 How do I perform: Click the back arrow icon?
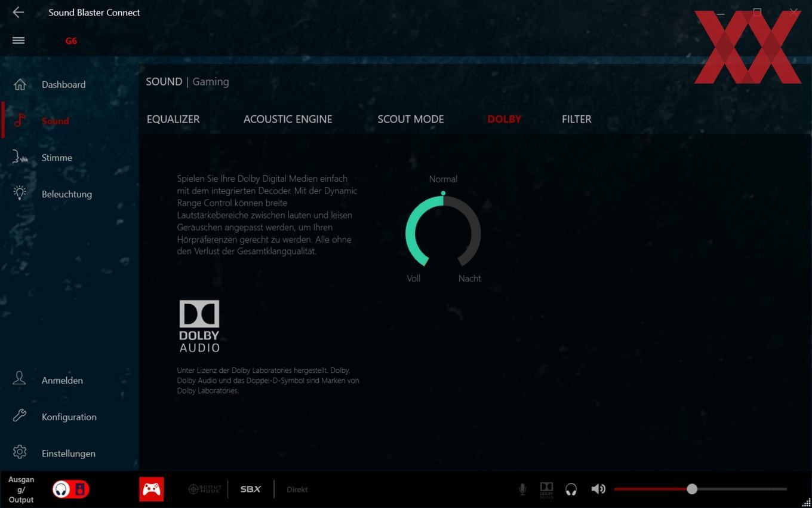[18, 12]
